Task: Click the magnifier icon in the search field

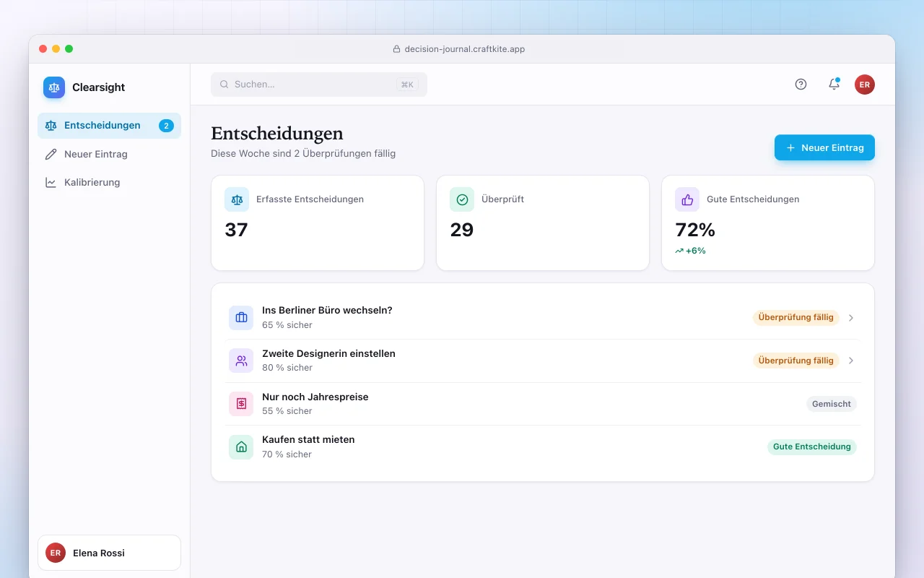Action: (225, 85)
